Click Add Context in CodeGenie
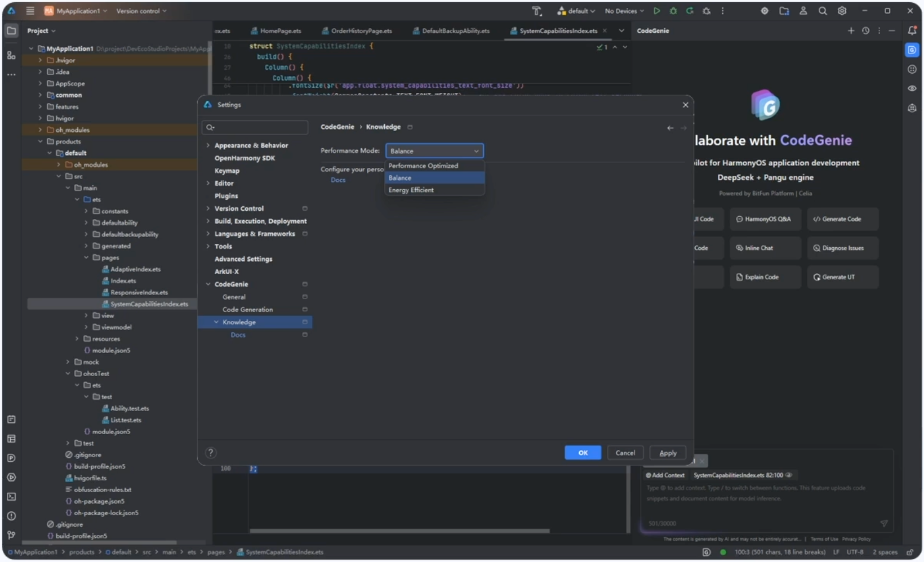This screenshot has height=562, width=924. point(665,475)
